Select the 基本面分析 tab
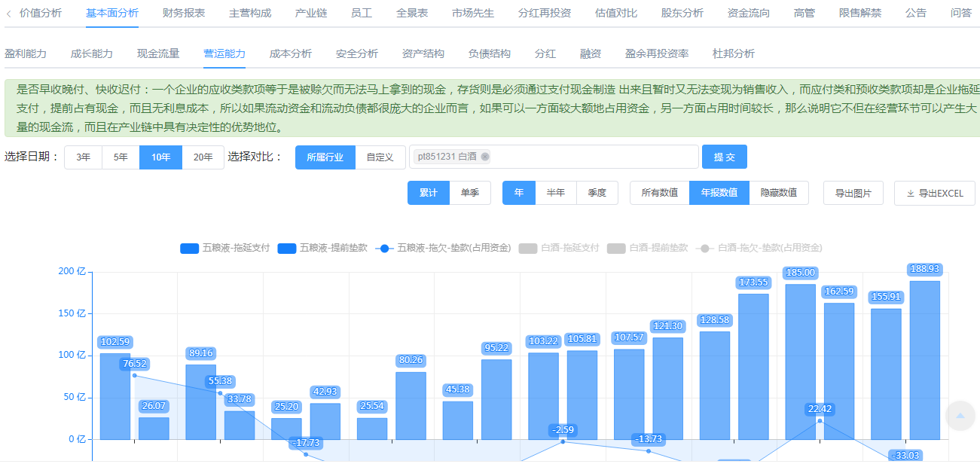This screenshot has height=464, width=980. coord(112,13)
